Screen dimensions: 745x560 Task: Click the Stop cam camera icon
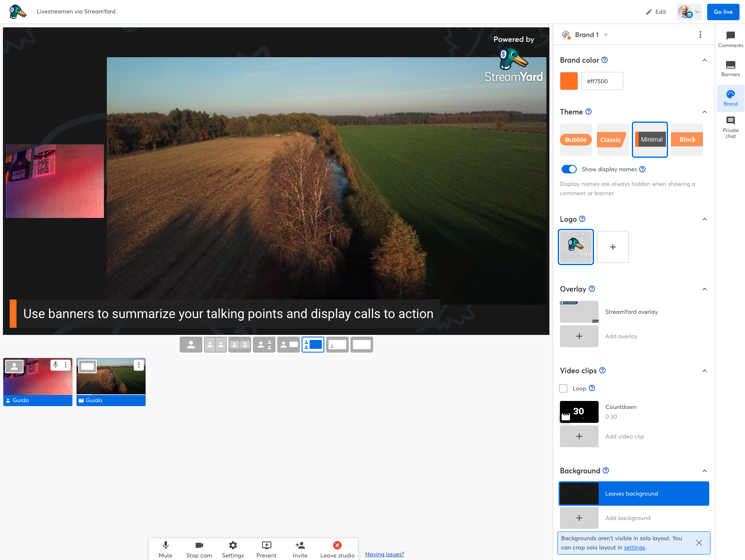199,545
